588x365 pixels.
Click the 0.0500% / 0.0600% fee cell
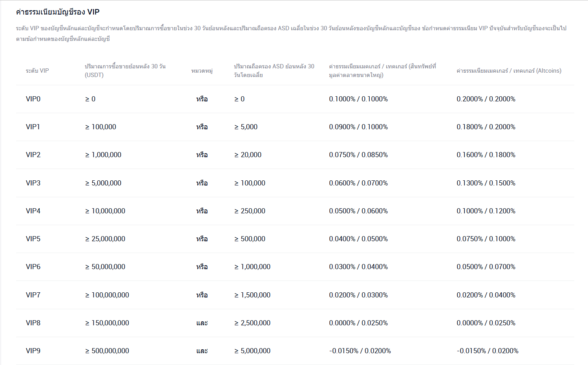358,211
